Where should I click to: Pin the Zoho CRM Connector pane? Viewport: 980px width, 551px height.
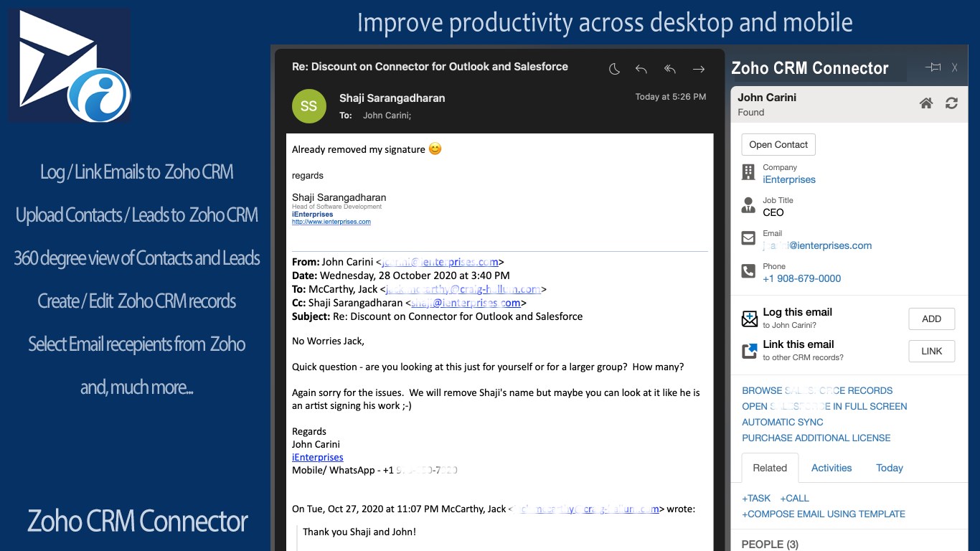click(x=933, y=67)
